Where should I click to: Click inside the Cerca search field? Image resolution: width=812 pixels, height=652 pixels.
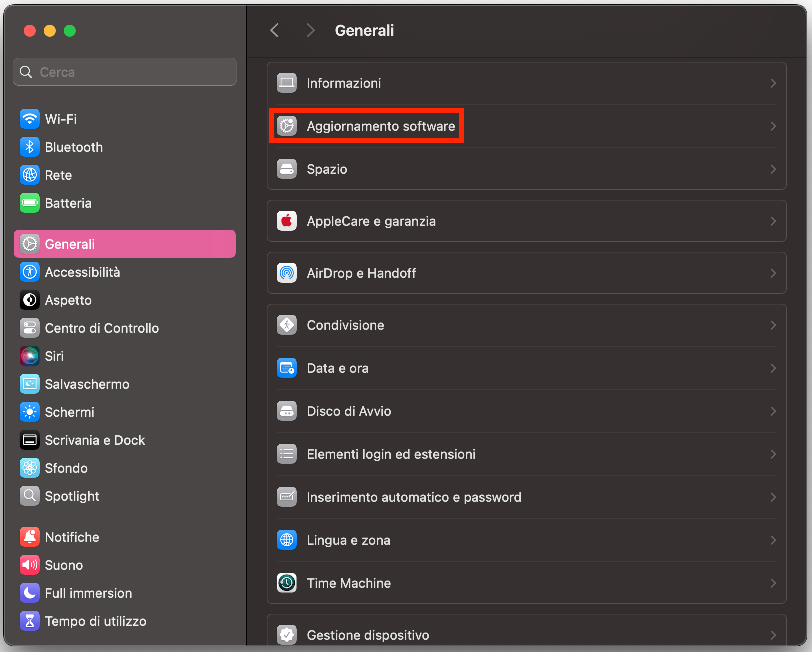click(124, 72)
